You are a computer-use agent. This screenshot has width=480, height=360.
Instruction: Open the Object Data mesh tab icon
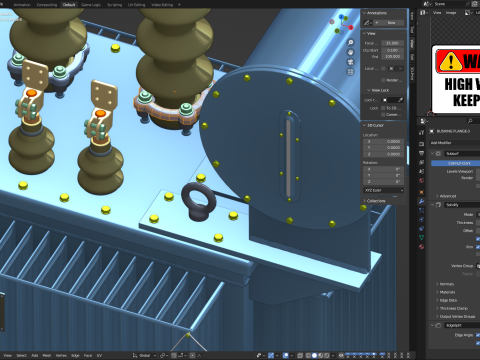[421, 237]
